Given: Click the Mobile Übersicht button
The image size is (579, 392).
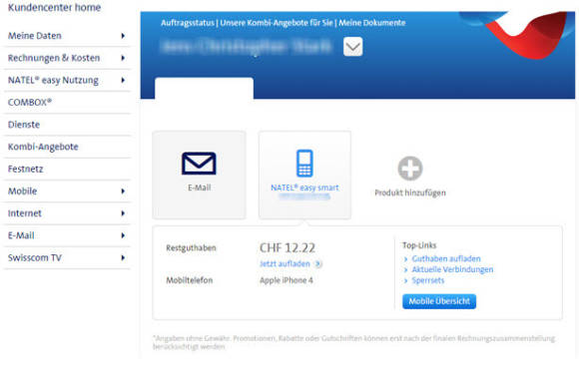Looking at the screenshot, I should pos(439,301).
